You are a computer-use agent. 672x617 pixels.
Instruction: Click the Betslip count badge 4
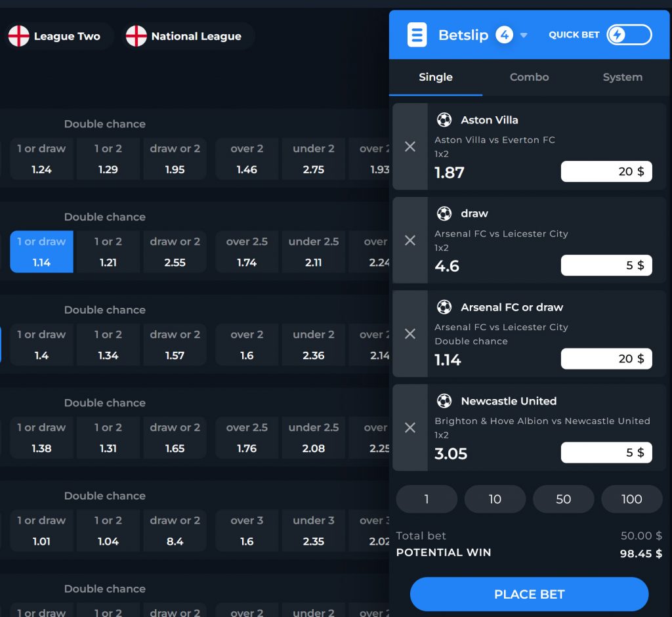pos(504,35)
